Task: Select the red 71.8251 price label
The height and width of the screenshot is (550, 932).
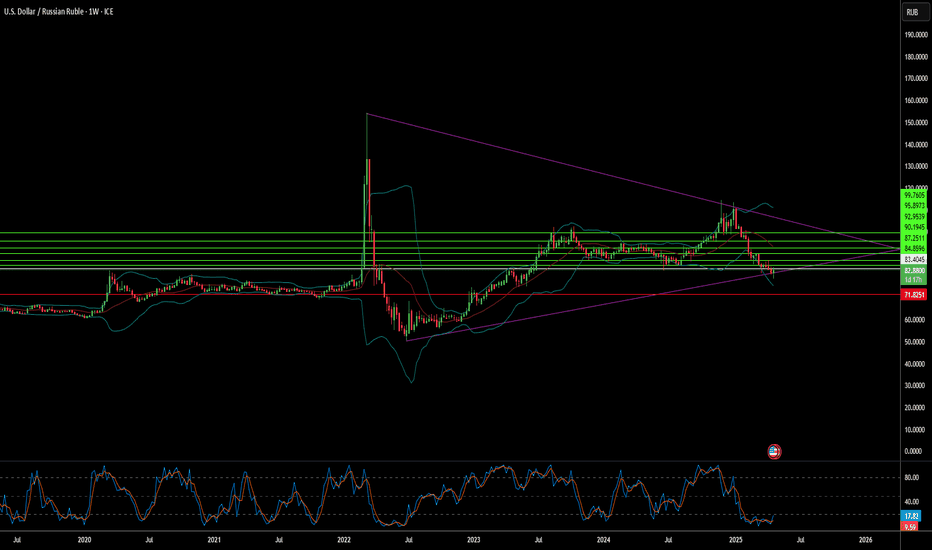Action: pos(914,295)
